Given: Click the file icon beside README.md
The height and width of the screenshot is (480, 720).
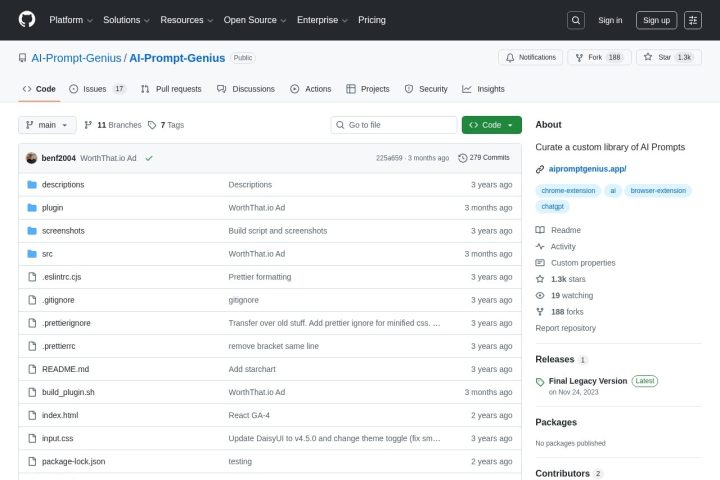Looking at the screenshot, I should pyautogui.click(x=32, y=369).
